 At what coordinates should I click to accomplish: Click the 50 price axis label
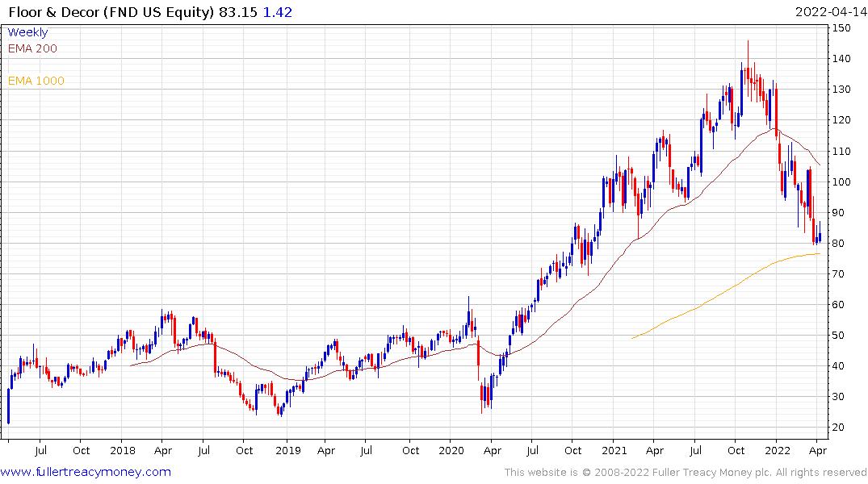pos(839,336)
